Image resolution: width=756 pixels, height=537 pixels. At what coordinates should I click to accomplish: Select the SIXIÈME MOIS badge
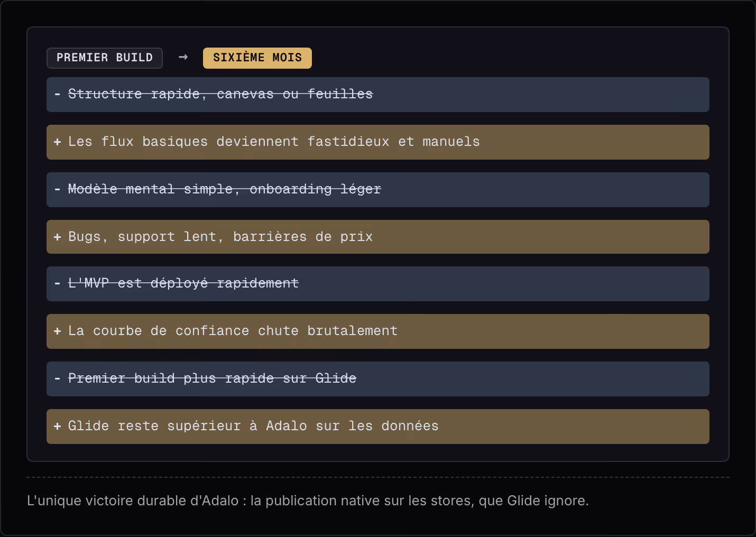click(257, 58)
